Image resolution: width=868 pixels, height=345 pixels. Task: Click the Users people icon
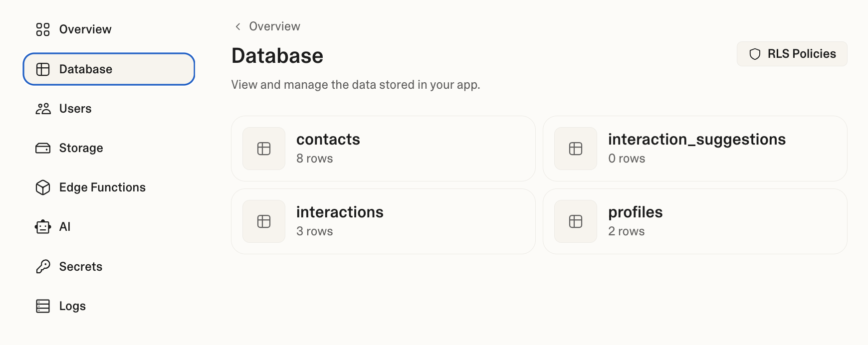click(43, 109)
